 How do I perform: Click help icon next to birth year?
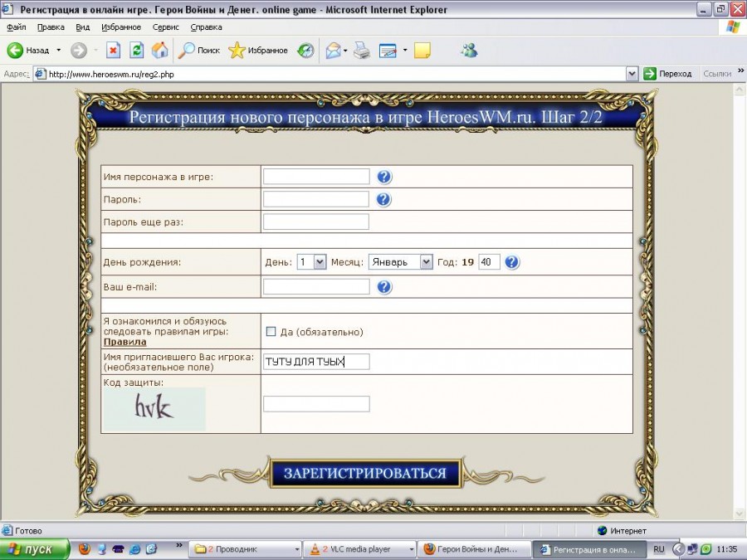pos(512,262)
